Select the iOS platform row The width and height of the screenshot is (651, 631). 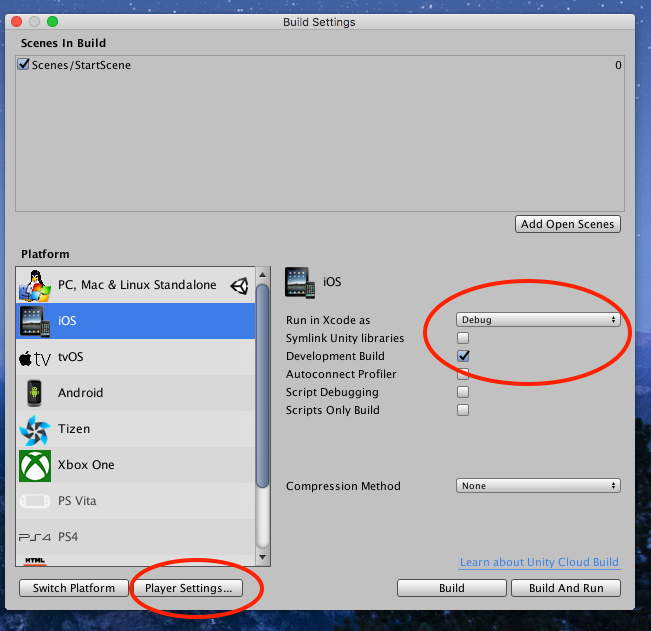click(x=135, y=321)
